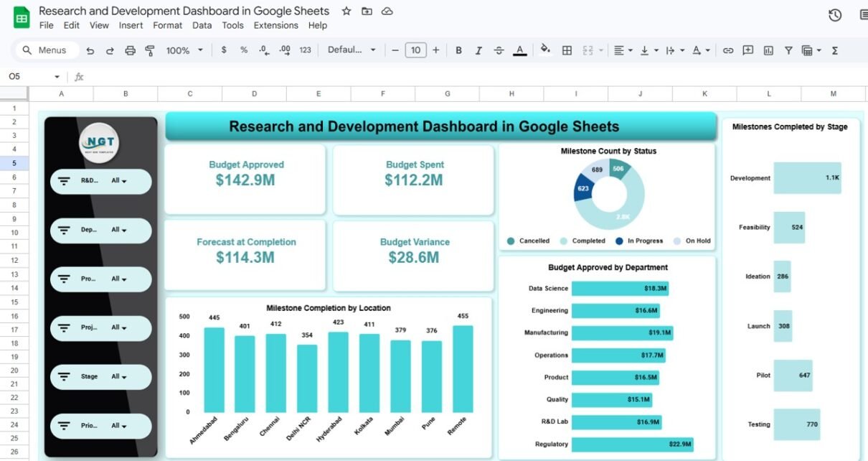Toggle strikethrough formatting
This screenshot has height=461, width=868.
(499, 50)
